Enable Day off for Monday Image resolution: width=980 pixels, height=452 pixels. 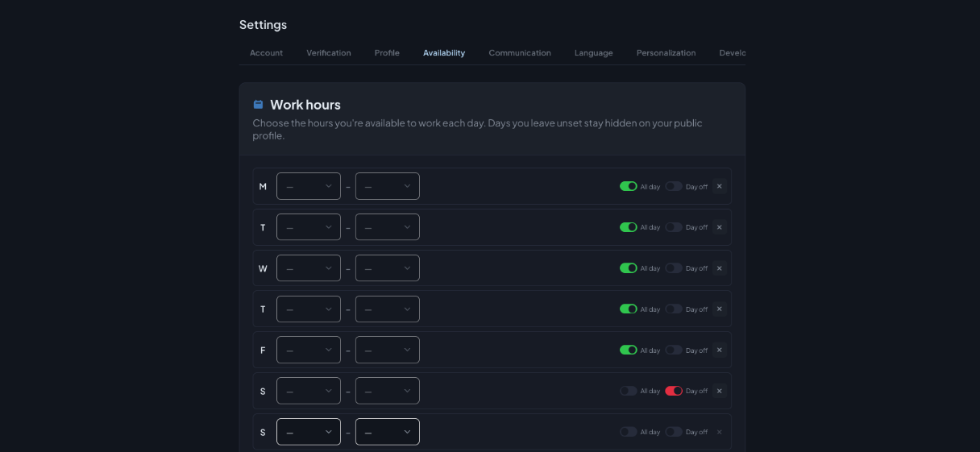click(674, 186)
